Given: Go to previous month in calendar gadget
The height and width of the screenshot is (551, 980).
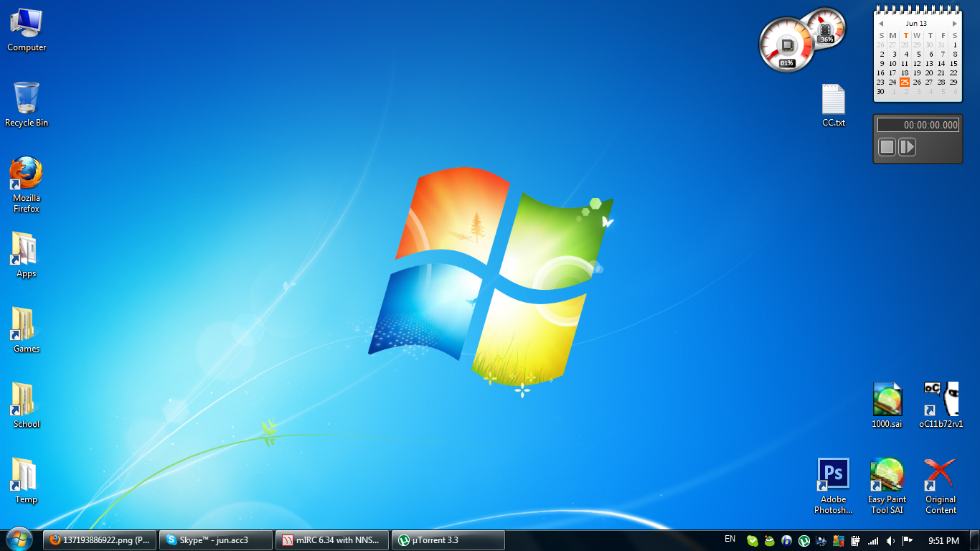Looking at the screenshot, I should click(881, 24).
